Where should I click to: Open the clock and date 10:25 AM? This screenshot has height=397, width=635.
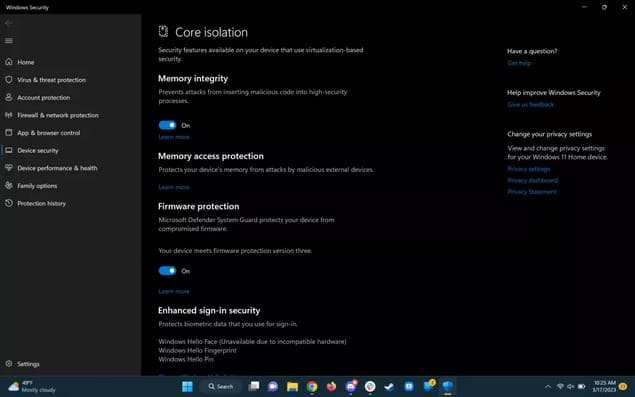(x=605, y=386)
